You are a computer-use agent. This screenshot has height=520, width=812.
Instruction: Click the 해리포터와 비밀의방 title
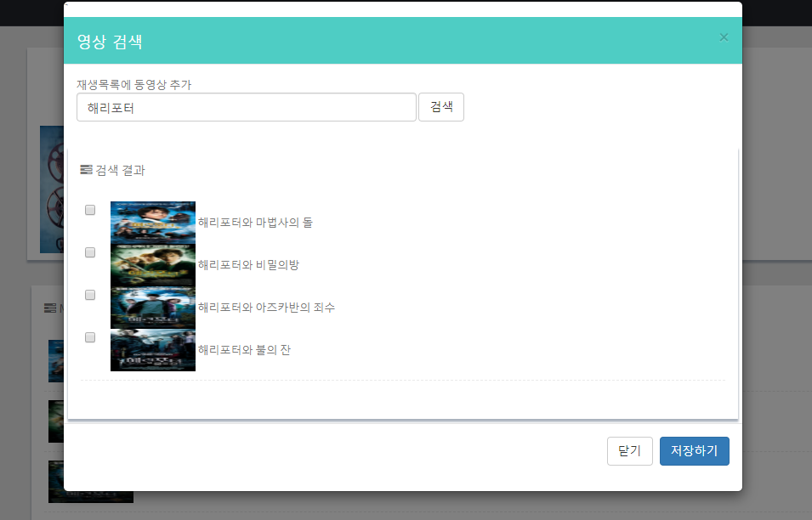pyautogui.click(x=248, y=265)
